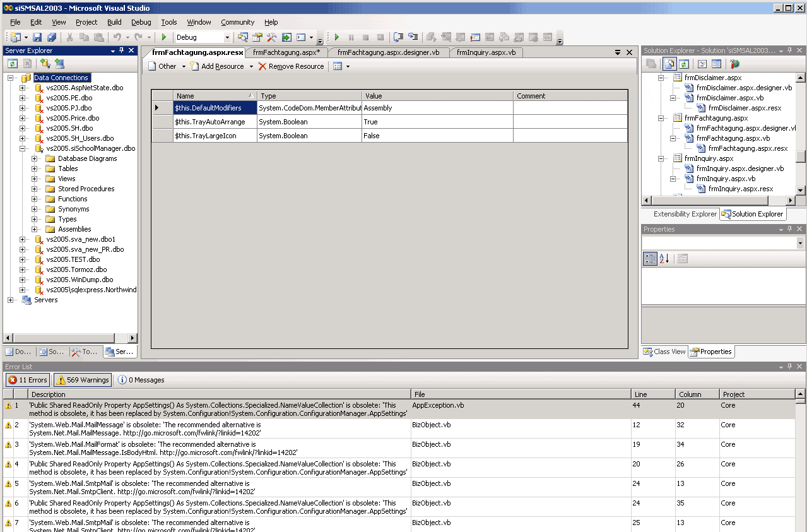
Task: Switch to frmFachtagung.aspx.designer.vb tab
Action: 389,52
